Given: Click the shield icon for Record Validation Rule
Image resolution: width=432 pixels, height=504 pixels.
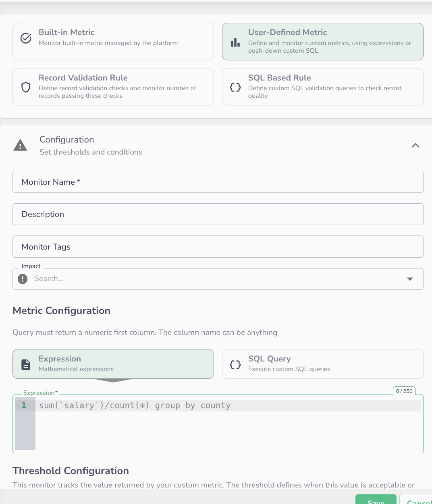Looking at the screenshot, I should 26,87.
